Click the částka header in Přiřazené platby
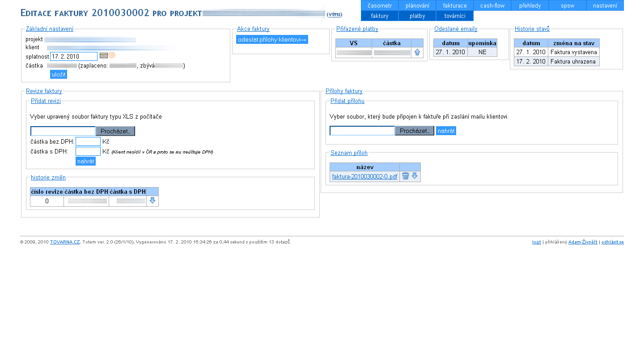The height and width of the screenshot is (354, 644). pos(392,43)
